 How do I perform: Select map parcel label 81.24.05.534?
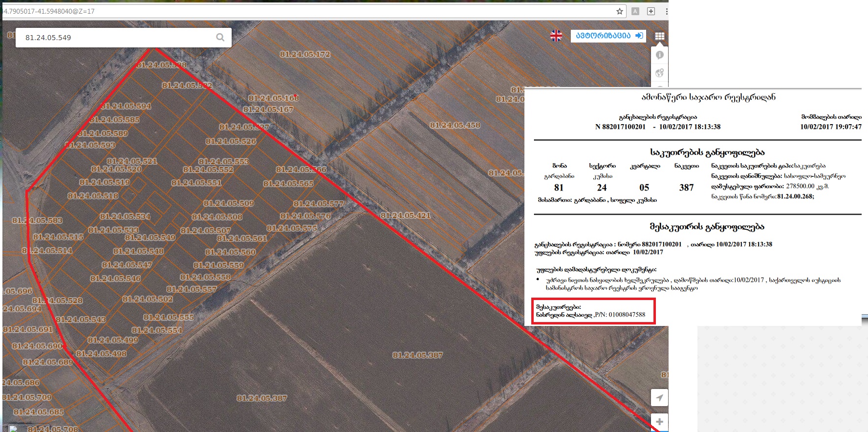(125, 216)
